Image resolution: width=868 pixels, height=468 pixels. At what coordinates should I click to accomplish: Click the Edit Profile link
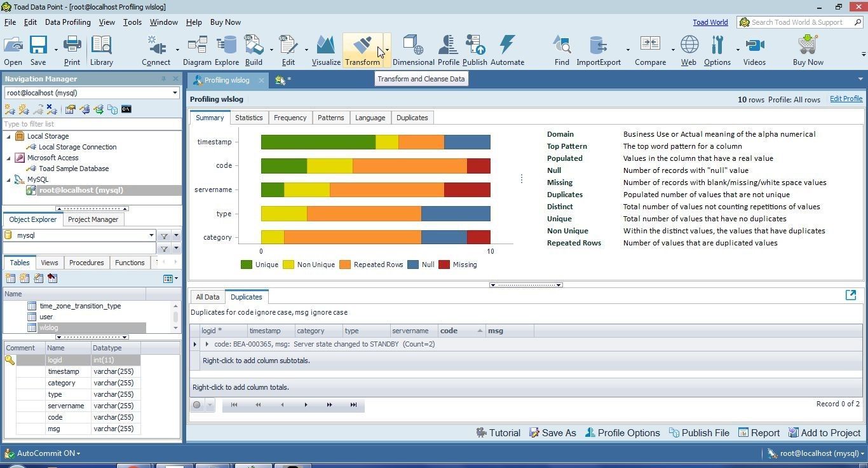pos(846,99)
